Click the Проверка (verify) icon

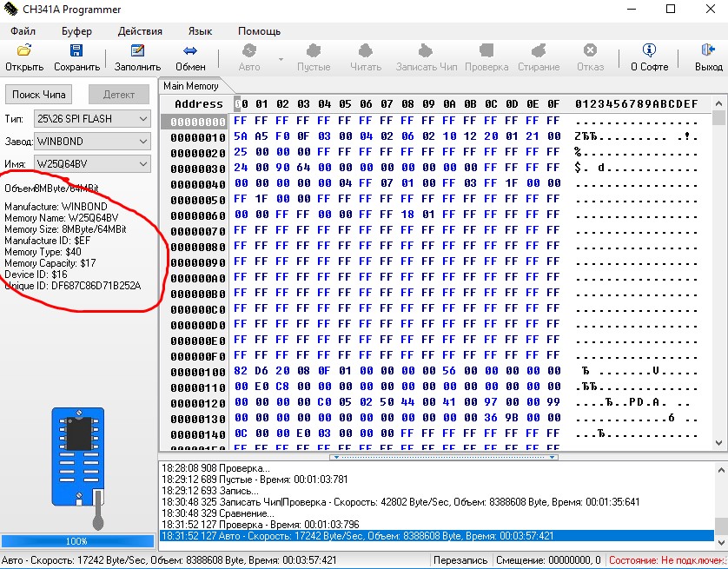pos(486,50)
